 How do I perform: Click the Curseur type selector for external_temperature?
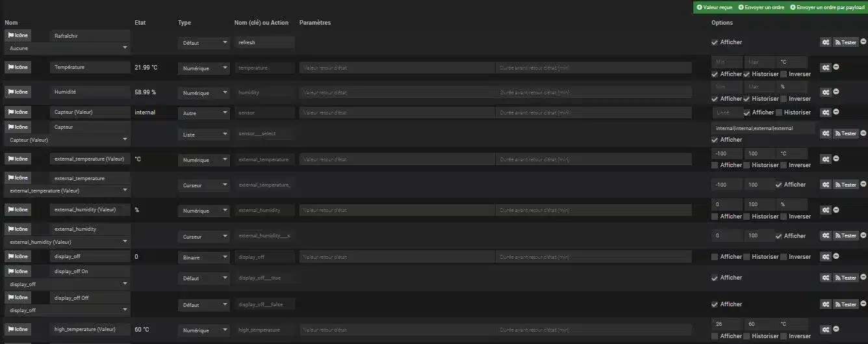tap(204, 185)
